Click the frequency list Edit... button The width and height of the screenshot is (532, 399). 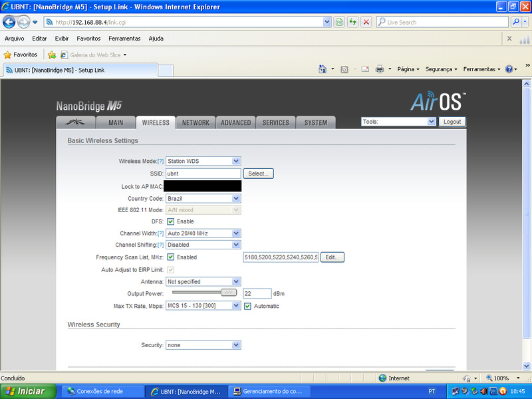[x=332, y=257]
